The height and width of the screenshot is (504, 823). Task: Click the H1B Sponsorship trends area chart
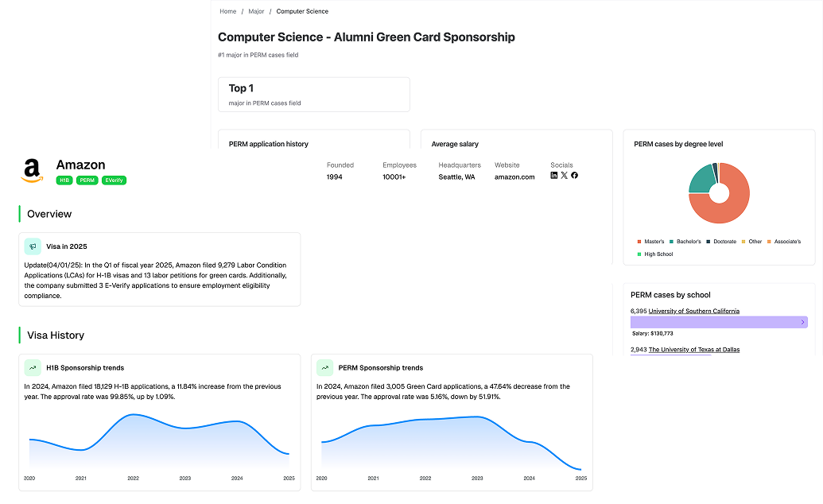click(159, 441)
